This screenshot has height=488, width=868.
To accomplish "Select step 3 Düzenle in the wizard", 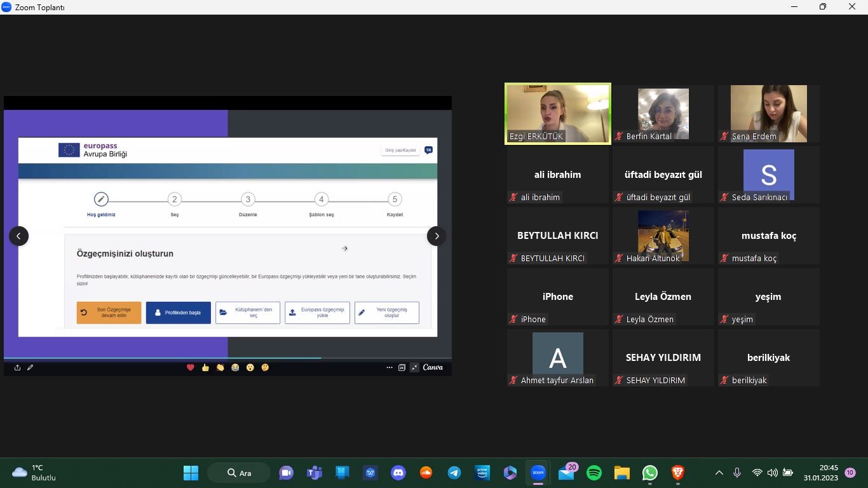I will tap(248, 200).
